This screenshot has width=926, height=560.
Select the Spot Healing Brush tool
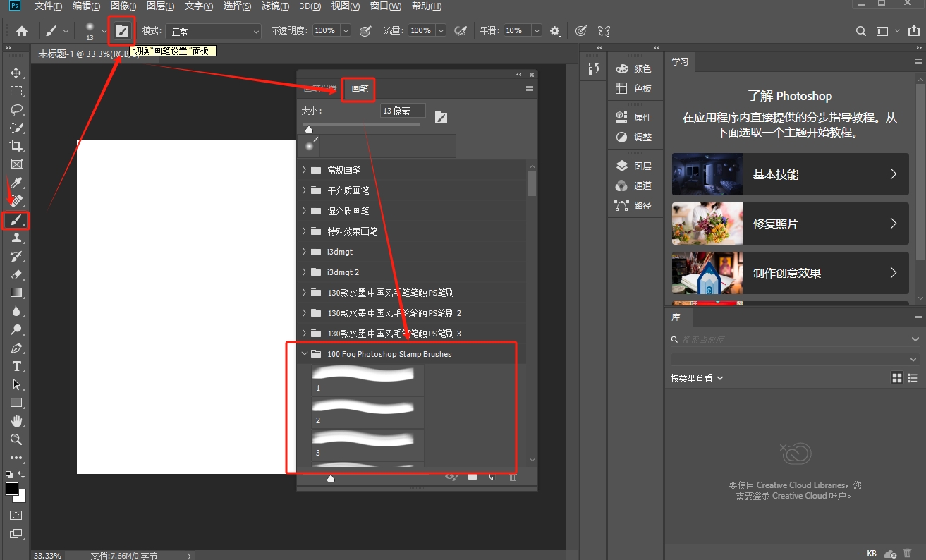16,201
